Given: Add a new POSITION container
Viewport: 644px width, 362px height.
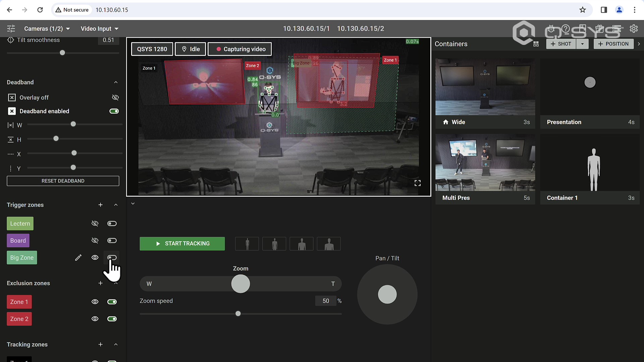Looking at the screenshot, I should click(613, 44).
